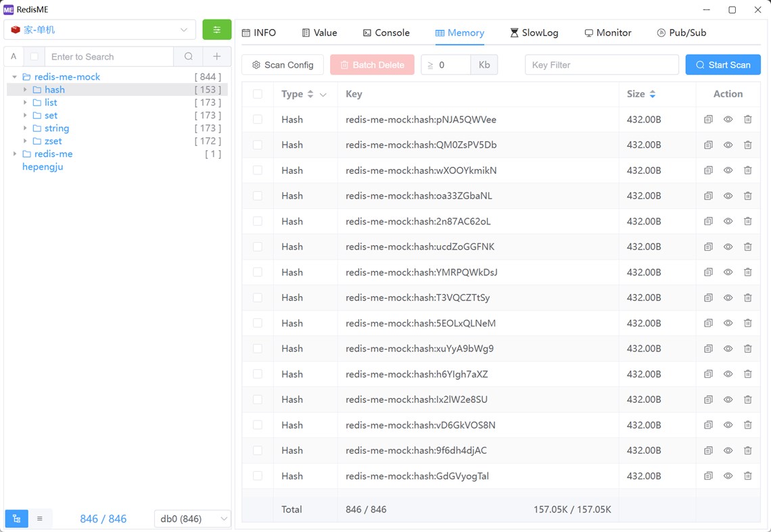Open the Type column filter chevron

pyautogui.click(x=323, y=95)
